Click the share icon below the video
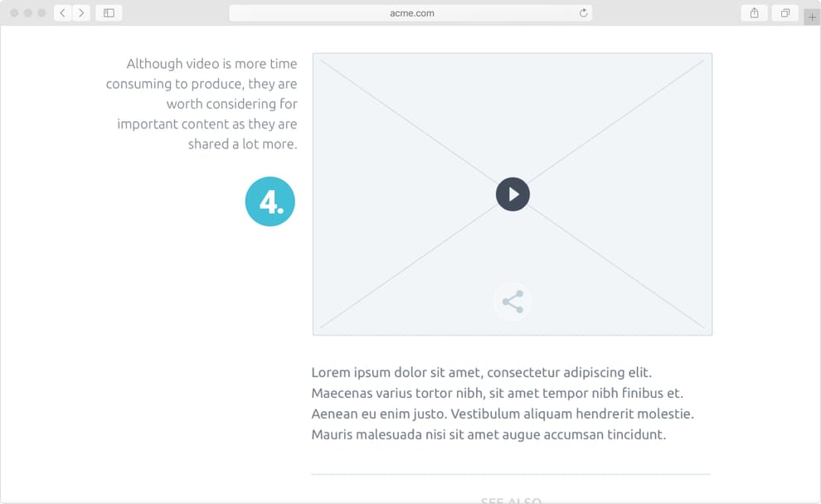Screen dimensions: 821x504 (513, 302)
